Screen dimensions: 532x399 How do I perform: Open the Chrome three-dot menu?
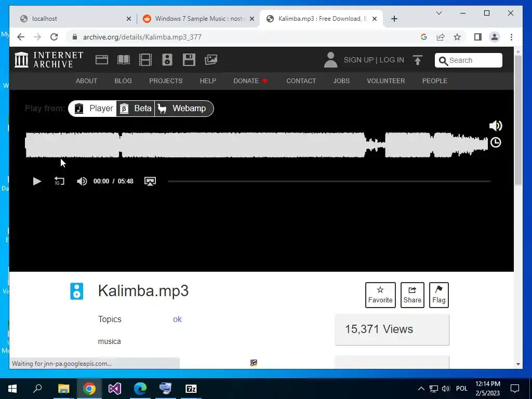511,37
